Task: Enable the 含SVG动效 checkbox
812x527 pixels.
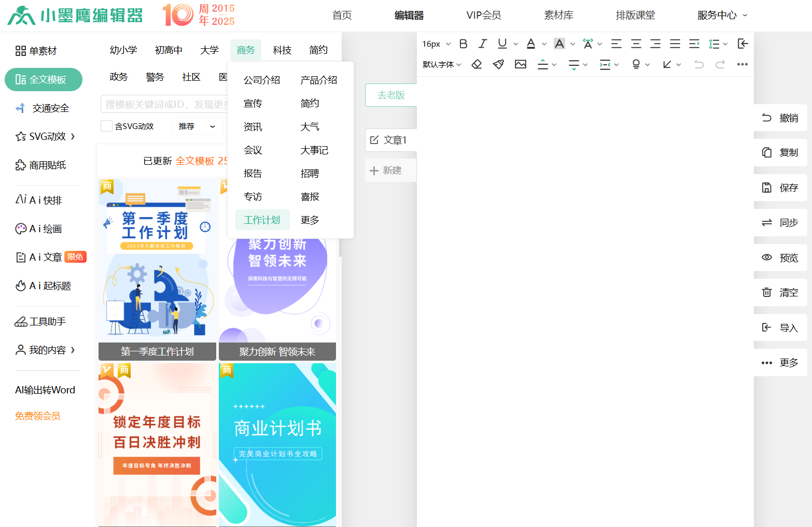Action: [107, 126]
